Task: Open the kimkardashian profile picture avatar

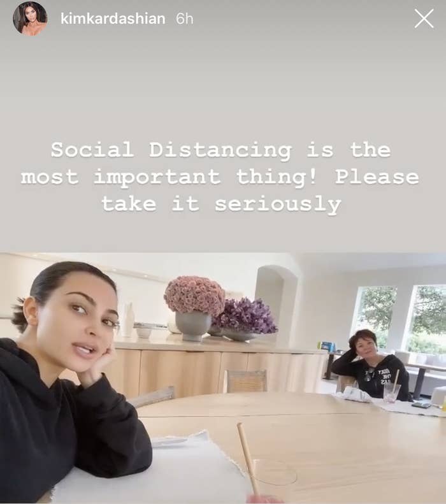Action: point(30,18)
